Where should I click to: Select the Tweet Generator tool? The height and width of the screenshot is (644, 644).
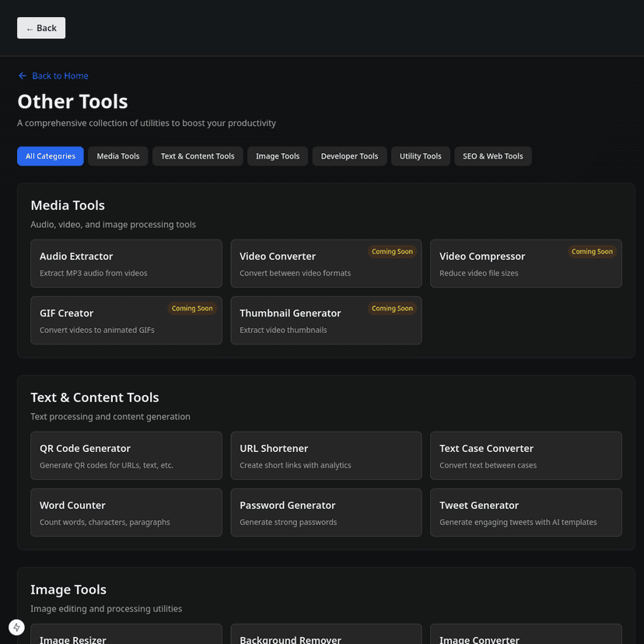coord(526,513)
